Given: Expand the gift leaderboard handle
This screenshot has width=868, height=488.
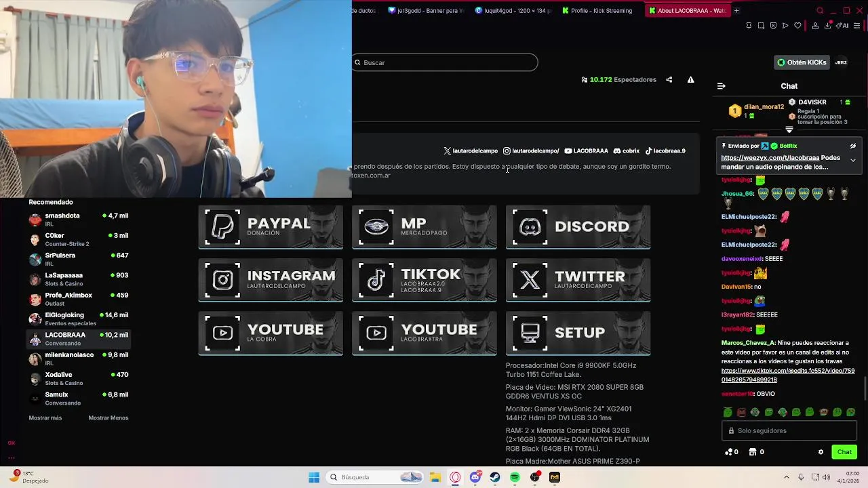Looking at the screenshot, I should [x=789, y=129].
